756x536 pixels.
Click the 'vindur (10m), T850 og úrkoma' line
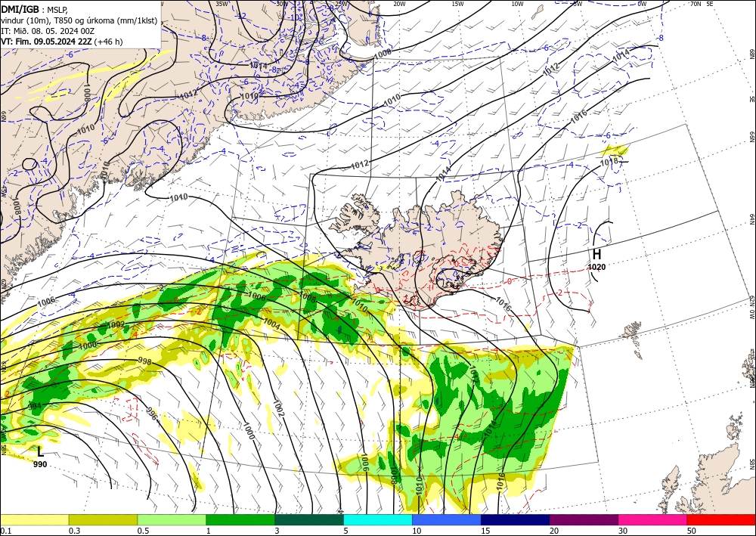point(79,20)
